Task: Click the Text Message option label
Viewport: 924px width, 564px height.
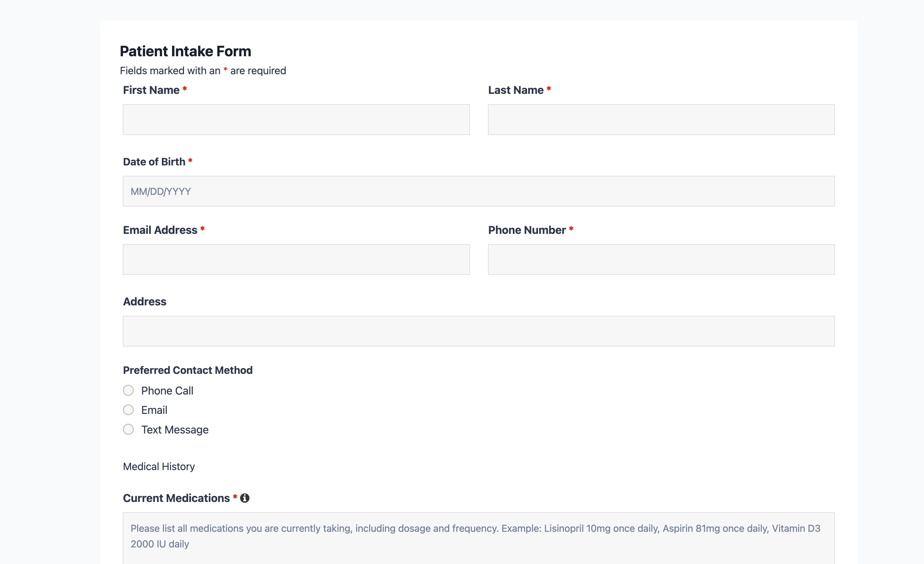Action: pos(175,430)
